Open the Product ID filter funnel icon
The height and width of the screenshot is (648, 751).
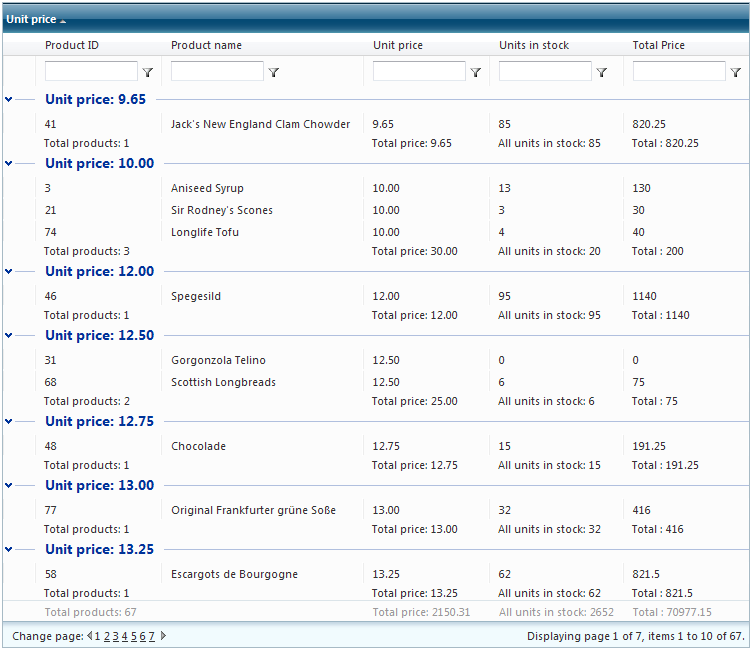148,72
